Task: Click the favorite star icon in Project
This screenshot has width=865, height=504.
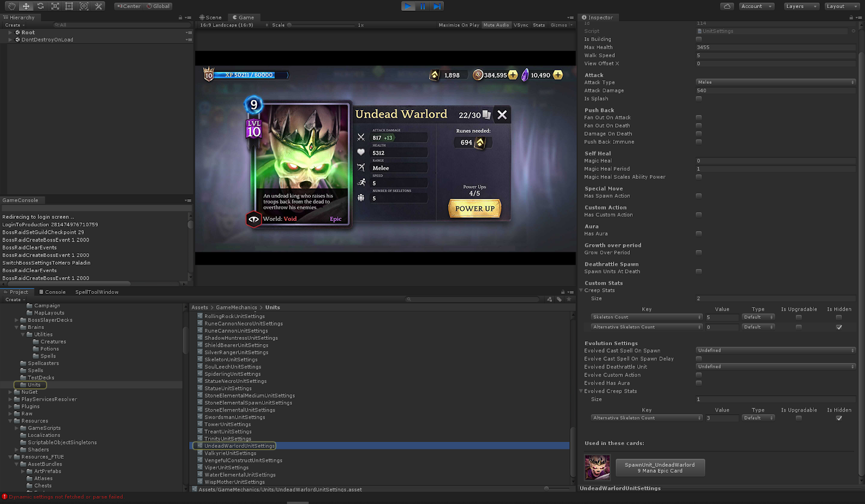Action: (x=568, y=299)
